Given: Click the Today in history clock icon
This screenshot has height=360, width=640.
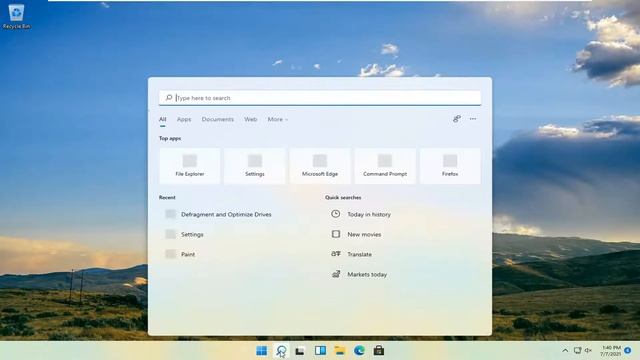Looking at the screenshot, I should pyautogui.click(x=336, y=214).
